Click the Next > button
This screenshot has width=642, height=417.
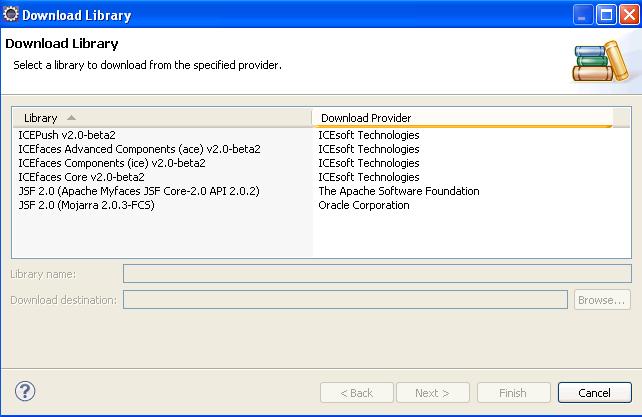[x=433, y=393]
